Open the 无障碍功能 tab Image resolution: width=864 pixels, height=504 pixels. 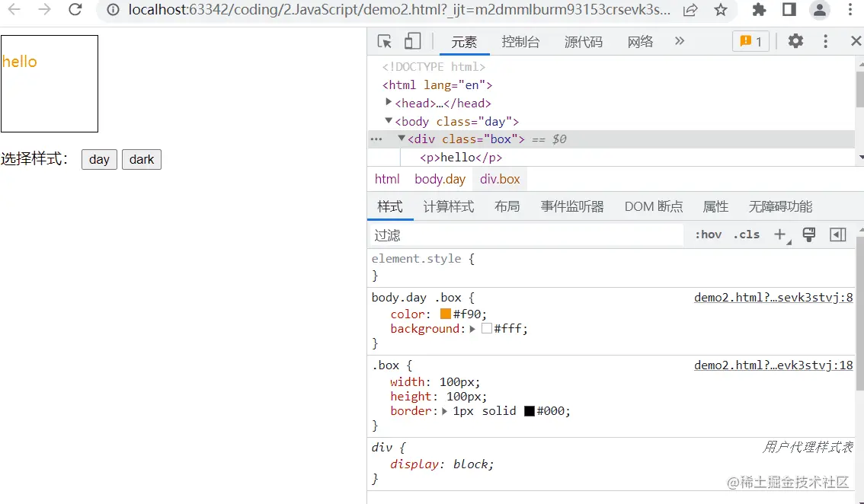780,206
